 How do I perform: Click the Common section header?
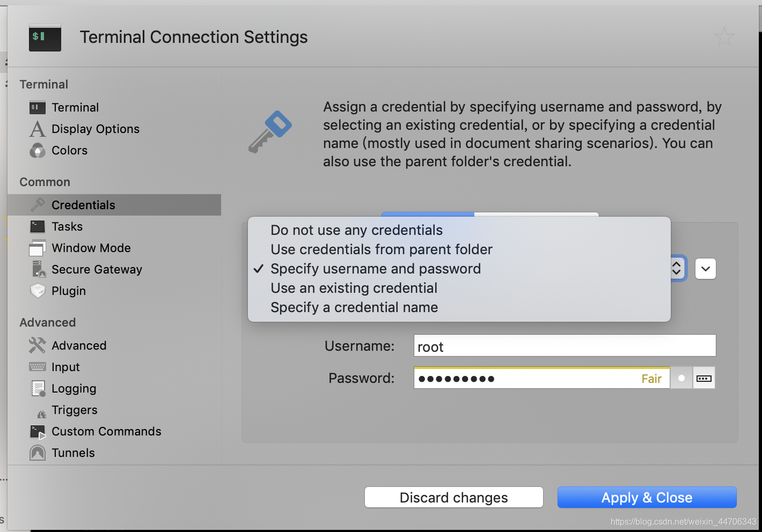45,182
